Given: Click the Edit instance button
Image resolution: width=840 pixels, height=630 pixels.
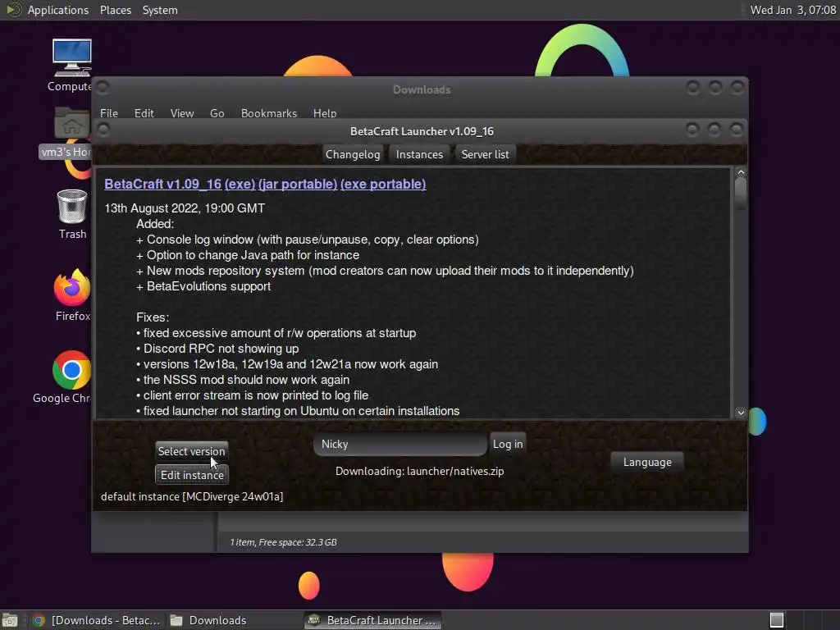Looking at the screenshot, I should tap(192, 475).
